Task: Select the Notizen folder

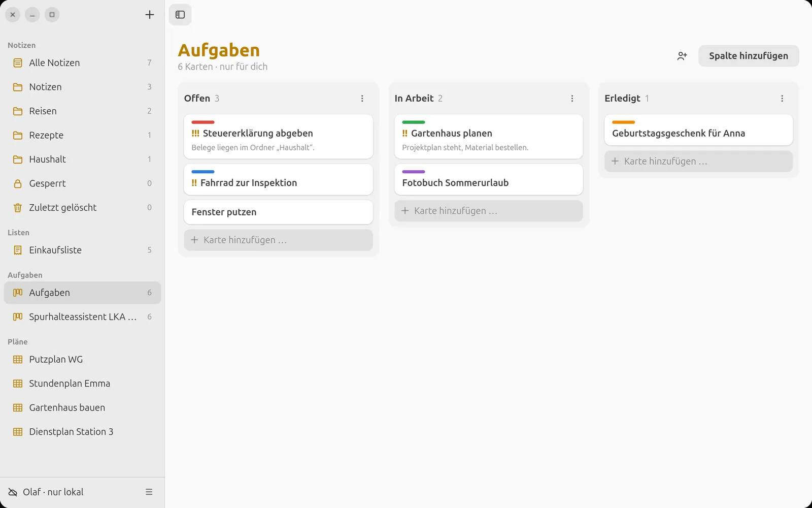Action: coord(82,87)
